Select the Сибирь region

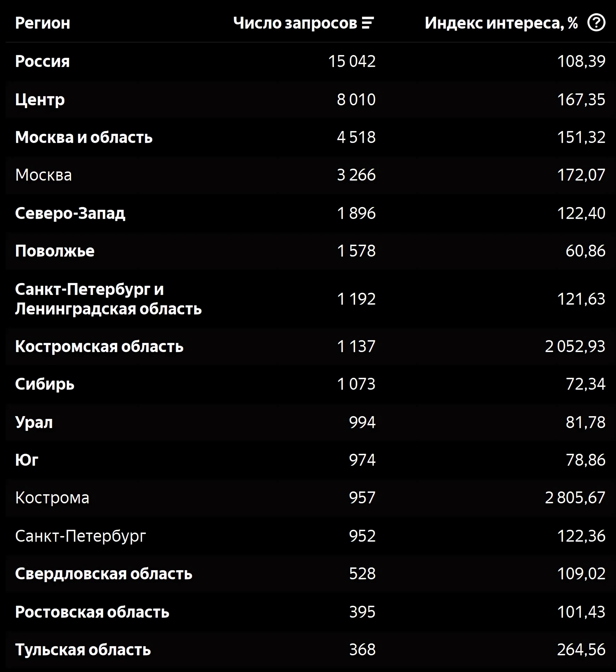(x=45, y=384)
